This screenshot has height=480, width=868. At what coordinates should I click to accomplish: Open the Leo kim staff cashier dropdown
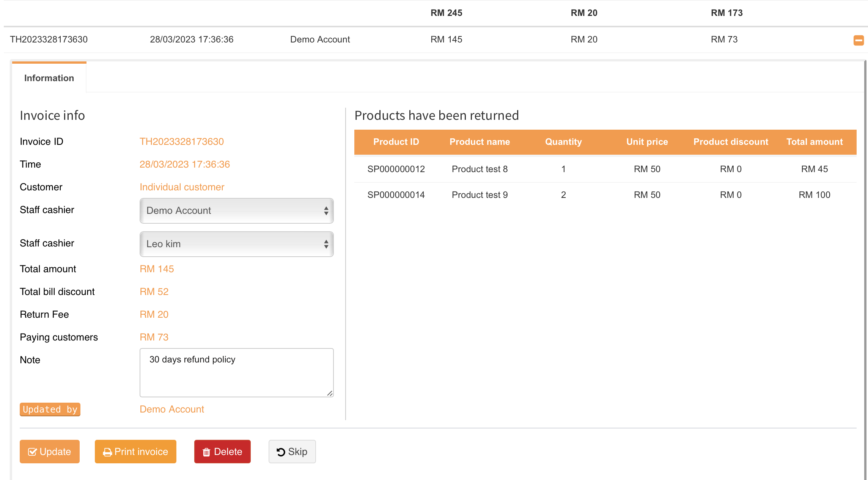236,244
